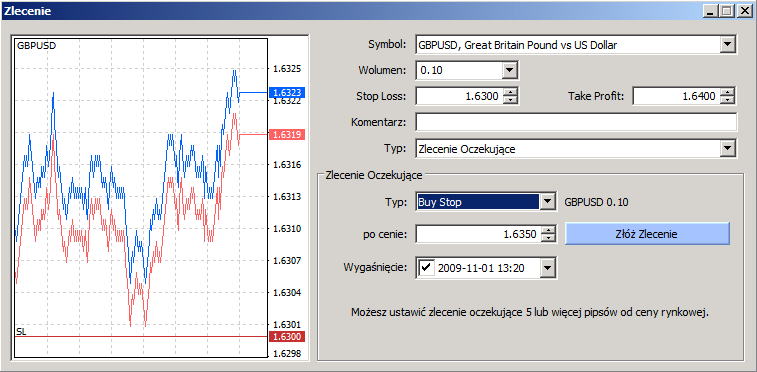Open the Wygaśnięcie date dropdown arrow
Image resolution: width=757 pixels, height=372 pixels.
coord(547,268)
